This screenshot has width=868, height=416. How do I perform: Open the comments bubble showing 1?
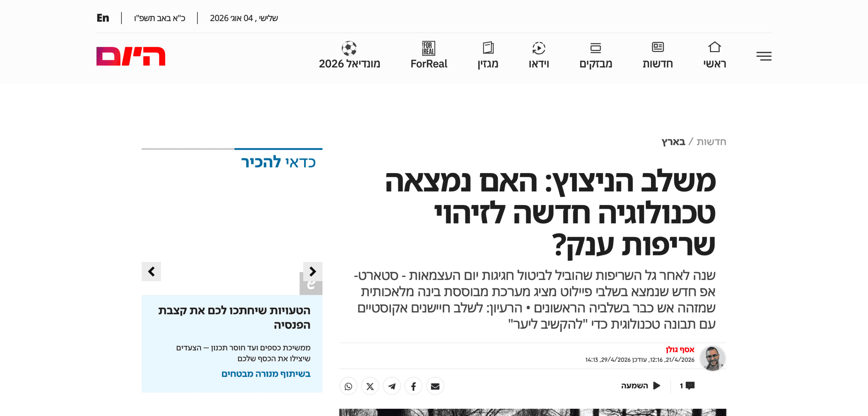(687, 386)
